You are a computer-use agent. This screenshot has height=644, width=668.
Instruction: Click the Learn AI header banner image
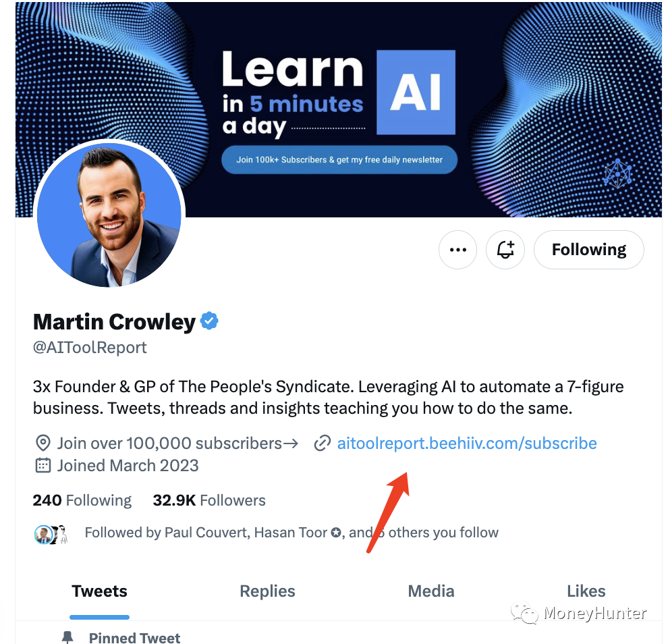click(339, 109)
